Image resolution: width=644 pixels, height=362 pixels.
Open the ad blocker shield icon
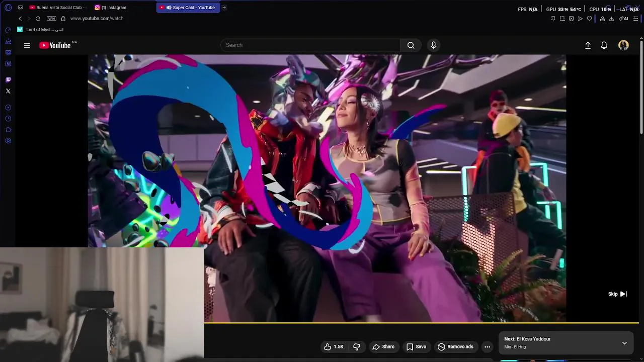pyautogui.click(x=571, y=19)
